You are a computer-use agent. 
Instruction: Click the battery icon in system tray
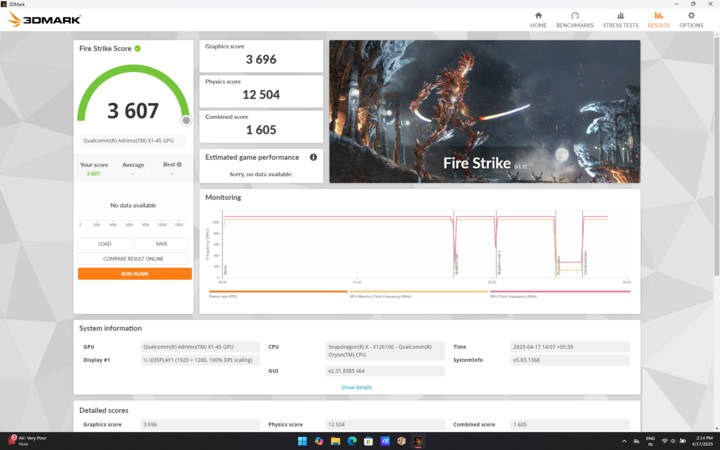pyautogui.click(x=682, y=441)
